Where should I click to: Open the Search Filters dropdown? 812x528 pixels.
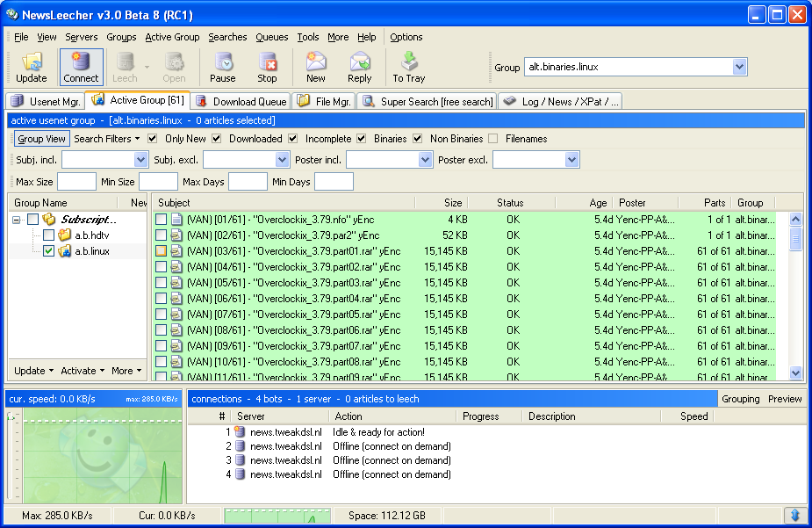107,139
